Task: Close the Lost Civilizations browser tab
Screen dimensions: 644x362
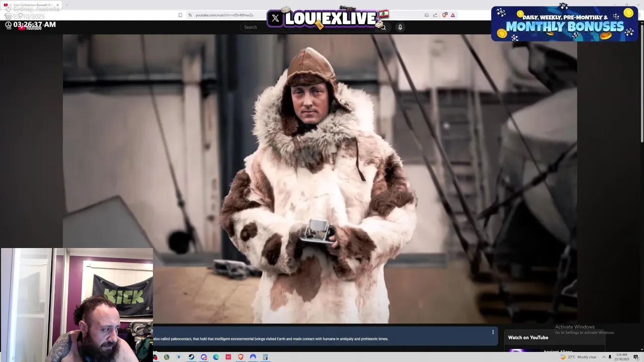Action: click(57, 5)
